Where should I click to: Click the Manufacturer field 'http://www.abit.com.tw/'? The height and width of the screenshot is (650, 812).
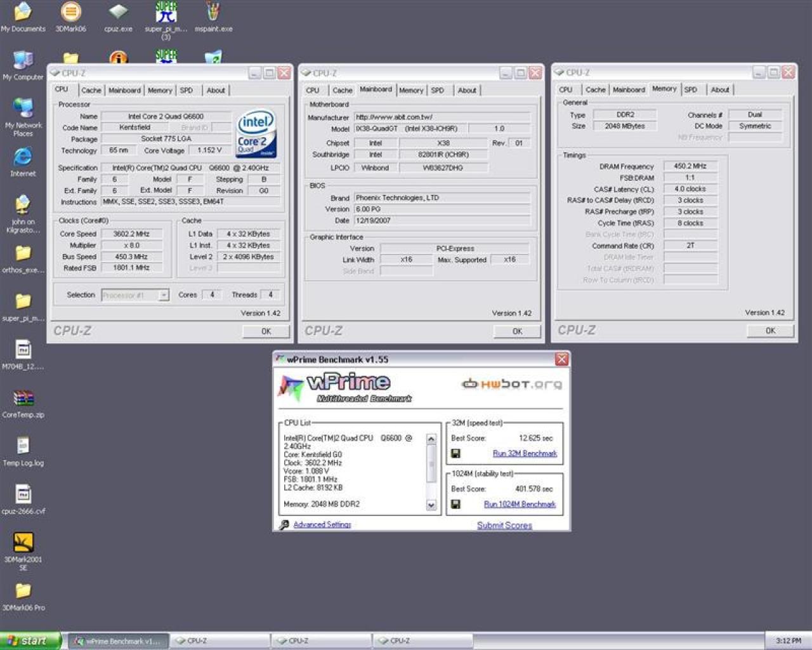coord(442,117)
